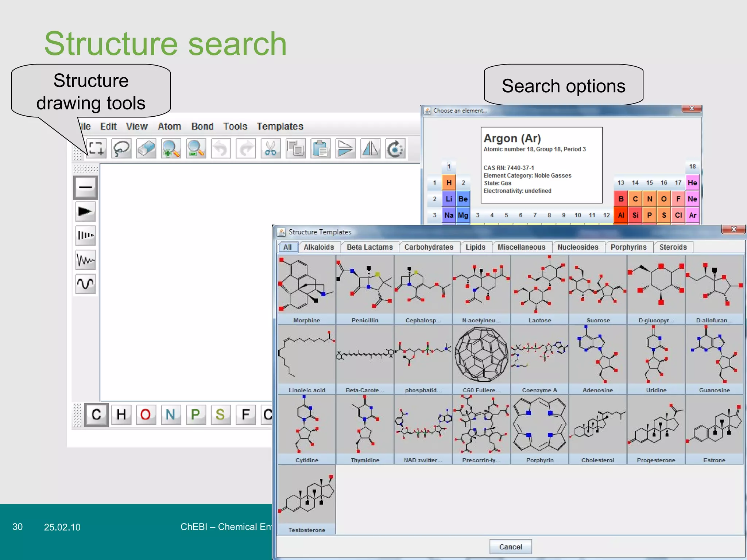Viewport: 747px width, 560px height.
Task: Select the solid wedge bond tool
Action: click(x=85, y=211)
